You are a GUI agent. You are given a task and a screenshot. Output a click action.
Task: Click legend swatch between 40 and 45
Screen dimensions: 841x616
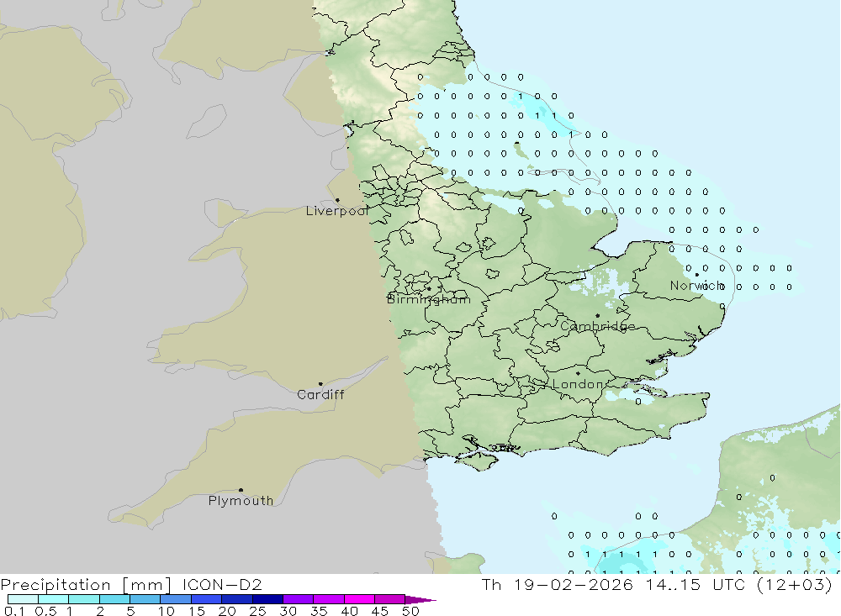point(359,599)
